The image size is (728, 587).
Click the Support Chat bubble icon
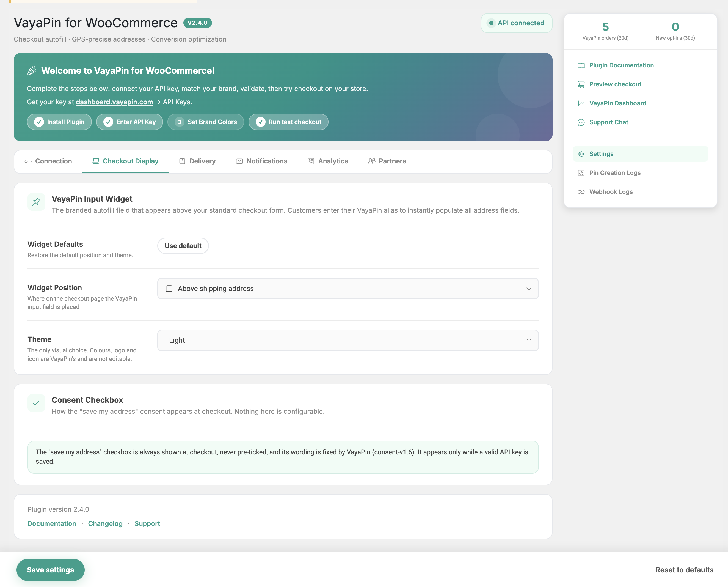pyautogui.click(x=581, y=122)
